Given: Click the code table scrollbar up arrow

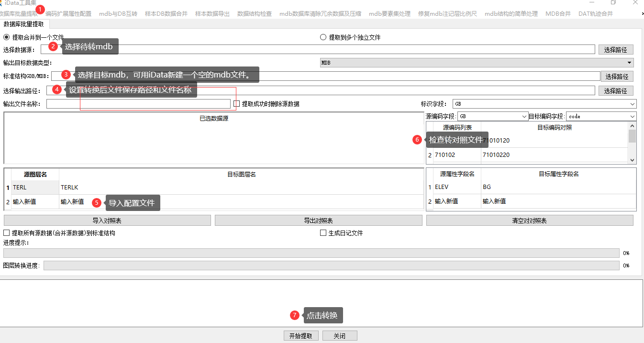Looking at the screenshot, I should [x=632, y=125].
